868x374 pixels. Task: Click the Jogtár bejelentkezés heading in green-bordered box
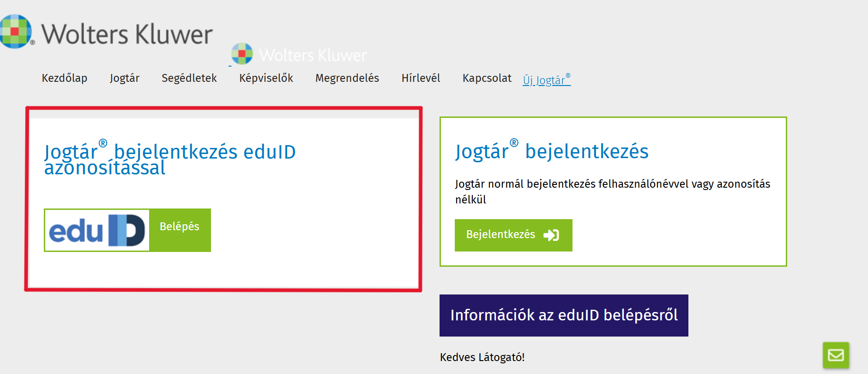552,151
